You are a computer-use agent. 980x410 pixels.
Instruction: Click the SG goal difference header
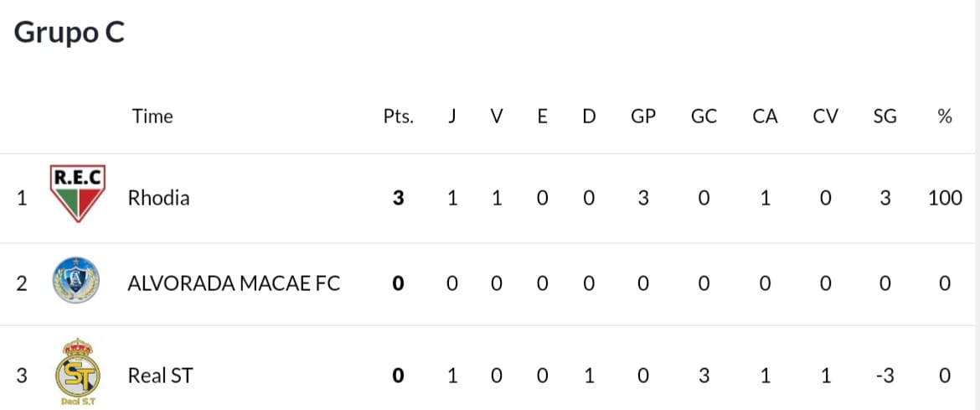point(885,117)
